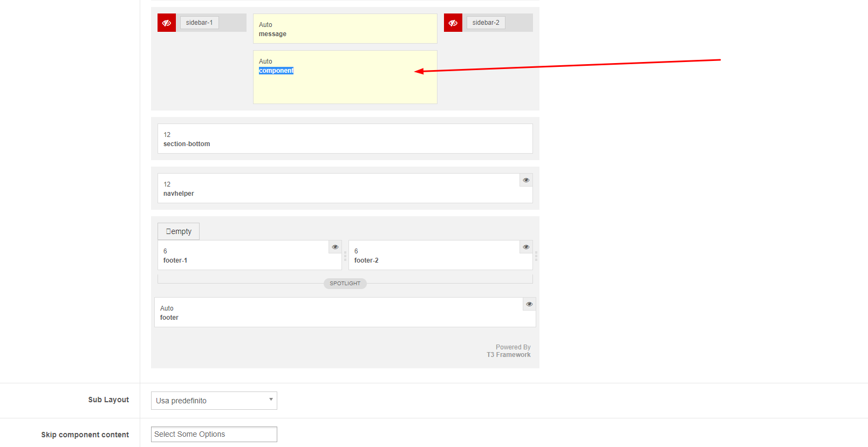The height and width of the screenshot is (447, 868).
Task: Click the Skip component content label
Action: coord(85,435)
